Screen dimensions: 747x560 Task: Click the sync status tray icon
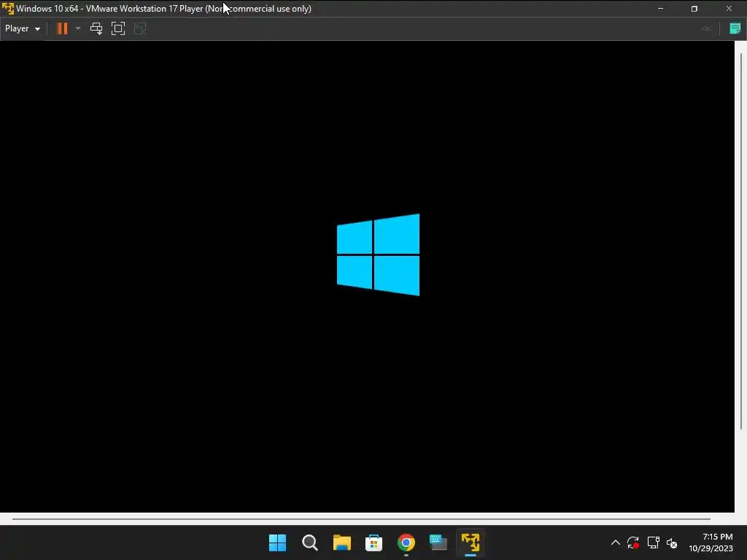coord(633,542)
